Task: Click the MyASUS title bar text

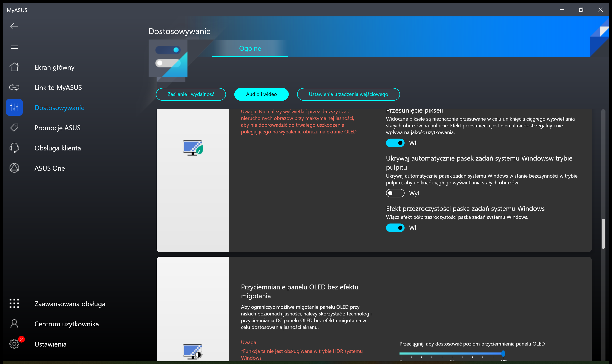Action: tap(17, 10)
